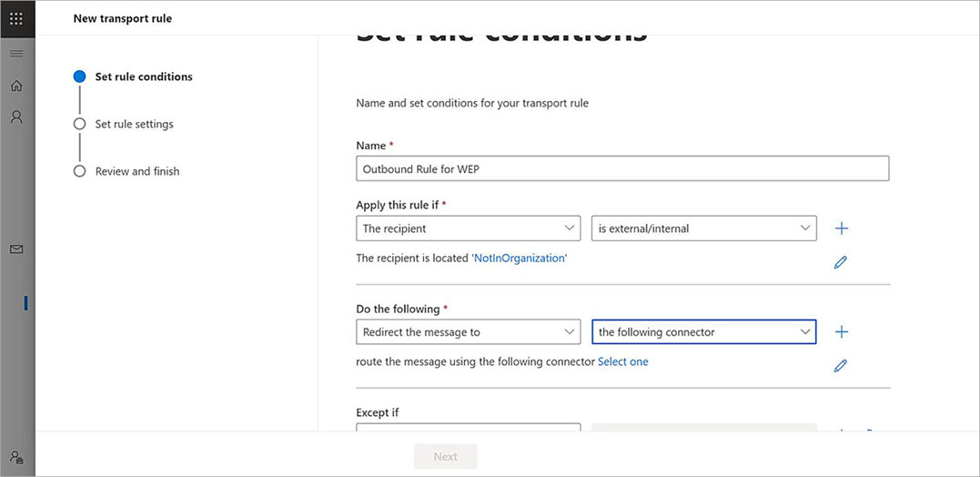Edit the connector action with the pencil icon
This screenshot has height=477, width=980.
(841, 366)
